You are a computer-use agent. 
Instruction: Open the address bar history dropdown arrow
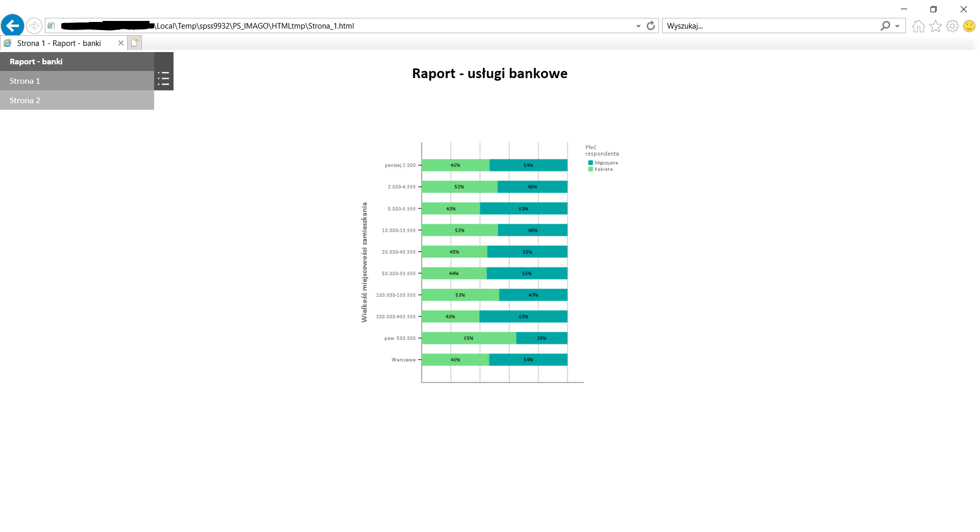tap(638, 26)
